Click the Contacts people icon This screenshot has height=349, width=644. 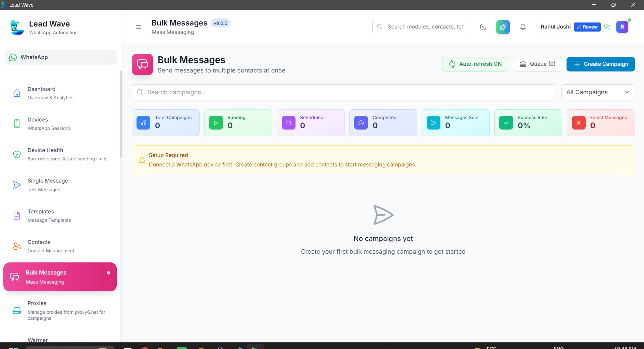click(x=17, y=246)
